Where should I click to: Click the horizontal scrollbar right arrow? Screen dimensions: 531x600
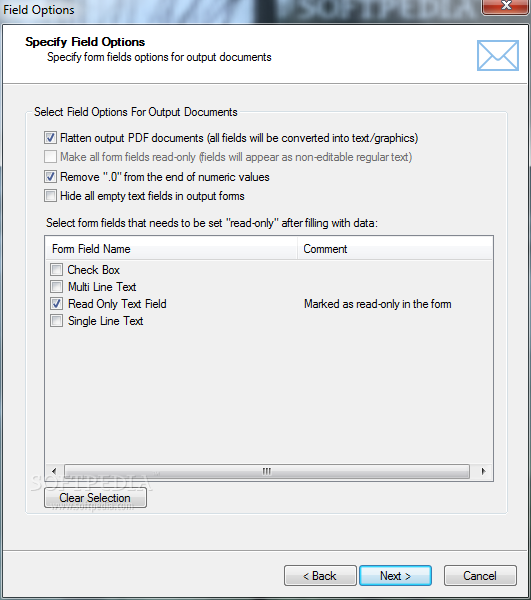point(483,471)
